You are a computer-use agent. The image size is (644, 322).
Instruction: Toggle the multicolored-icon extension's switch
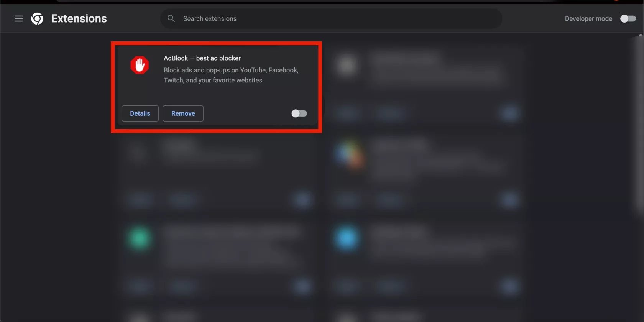point(509,200)
